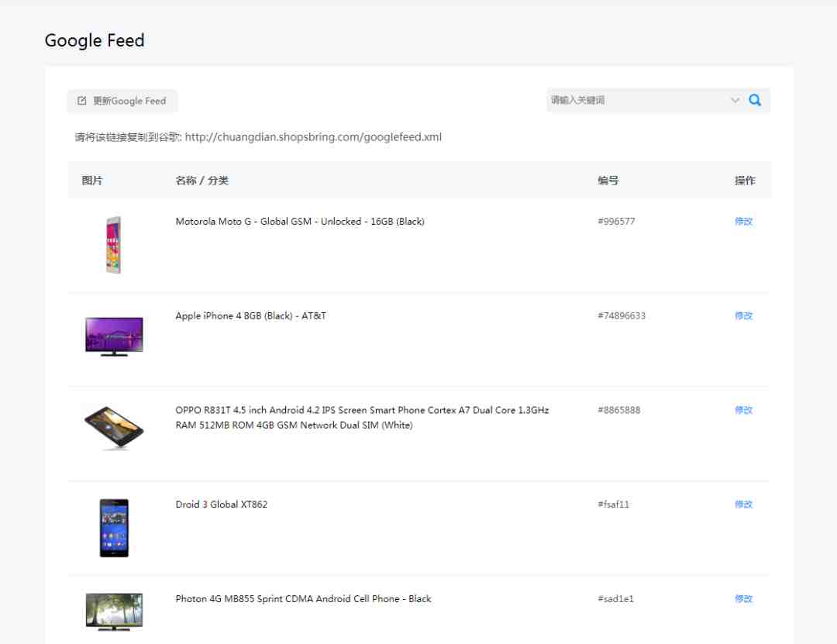The width and height of the screenshot is (837, 644).
Task: Click the 更新Google Feed button
Action: [x=122, y=101]
